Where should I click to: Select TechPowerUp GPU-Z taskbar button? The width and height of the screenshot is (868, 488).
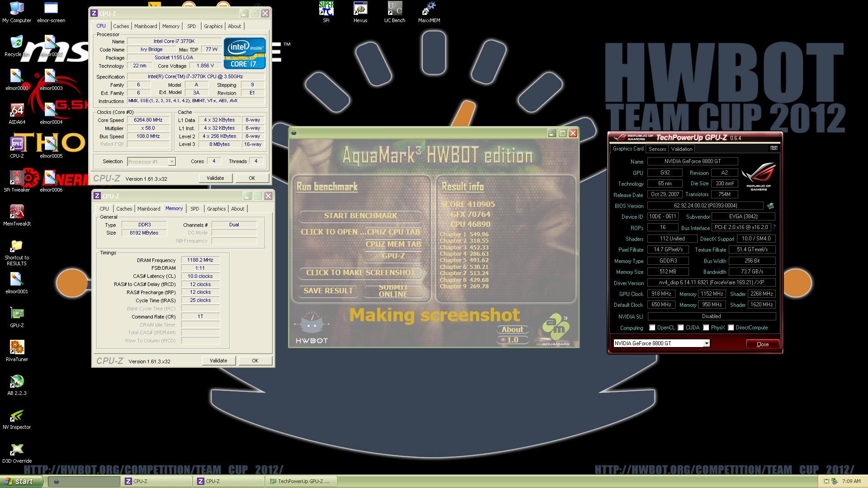click(302, 481)
